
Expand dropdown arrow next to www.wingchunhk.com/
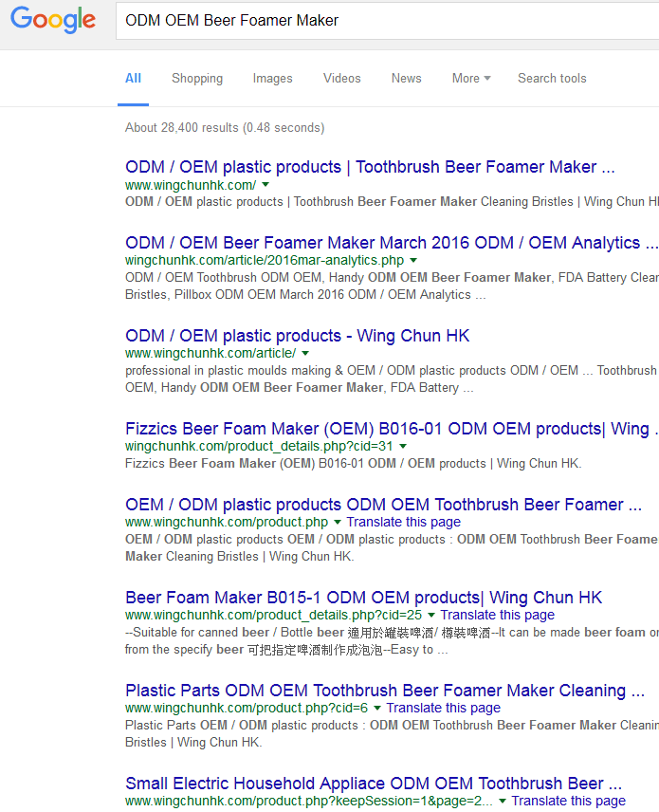click(265, 184)
